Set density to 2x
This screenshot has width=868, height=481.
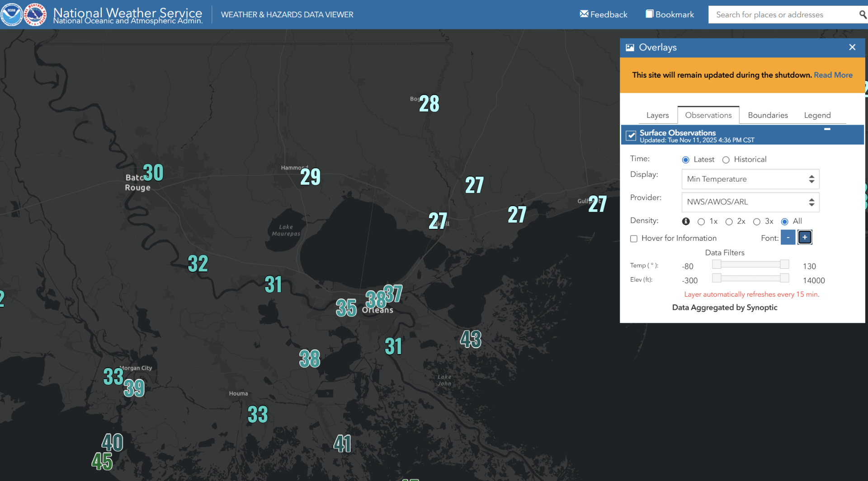click(729, 222)
